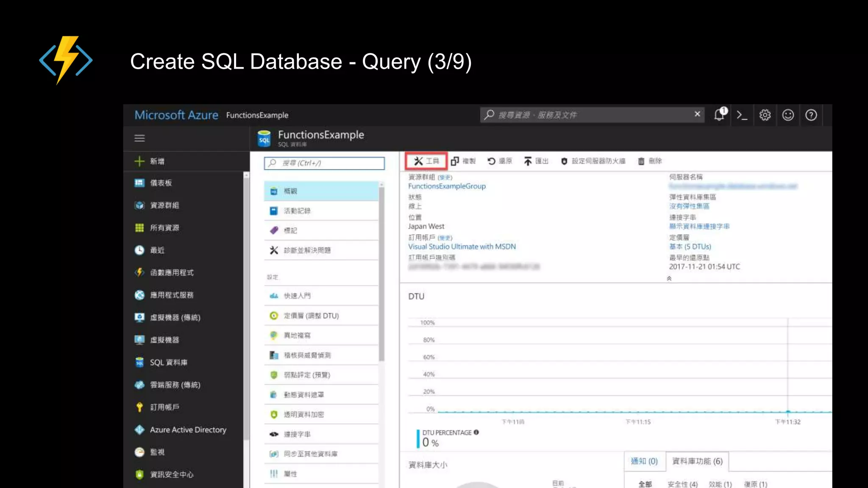The height and width of the screenshot is (488, 868).
Task: Open the notifications bell icon
Action: (x=720, y=115)
